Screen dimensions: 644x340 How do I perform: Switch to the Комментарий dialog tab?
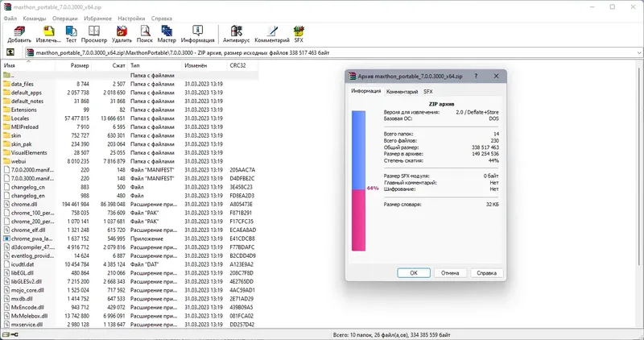pyautogui.click(x=402, y=92)
